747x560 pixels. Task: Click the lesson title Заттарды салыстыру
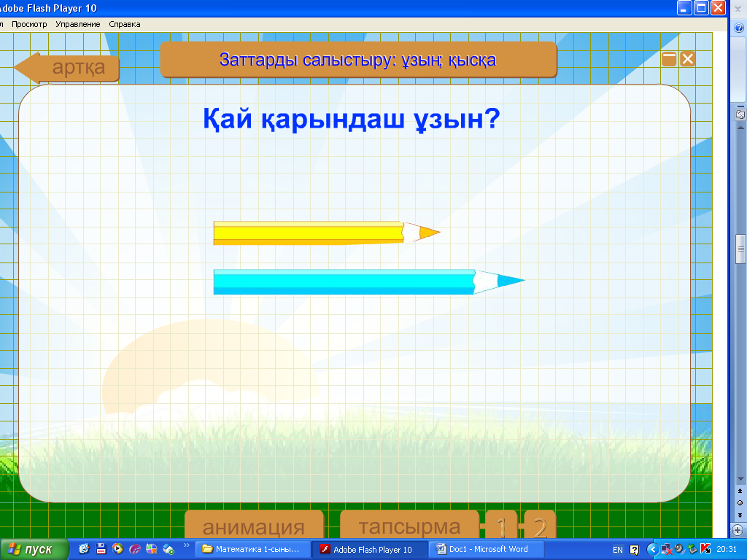(x=358, y=60)
